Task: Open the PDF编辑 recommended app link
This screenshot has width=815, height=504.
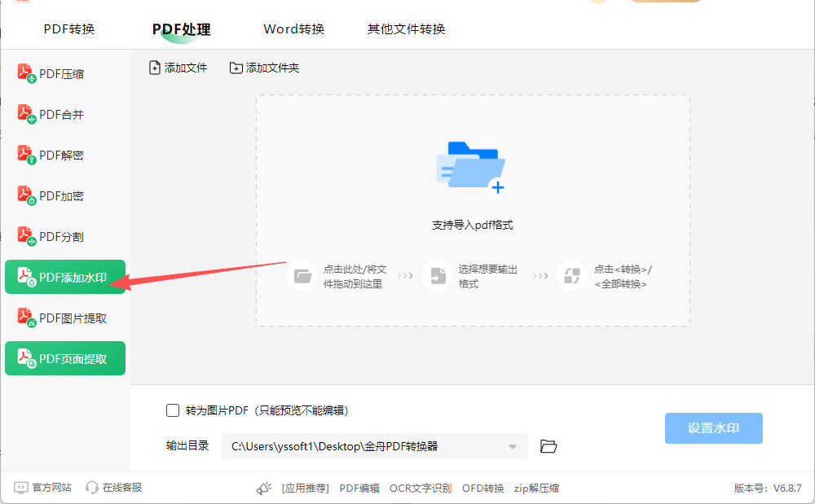Action: pyautogui.click(x=359, y=489)
